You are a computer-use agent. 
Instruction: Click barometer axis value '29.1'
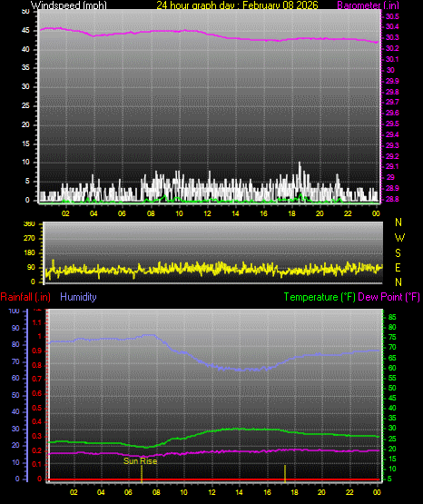click(392, 166)
